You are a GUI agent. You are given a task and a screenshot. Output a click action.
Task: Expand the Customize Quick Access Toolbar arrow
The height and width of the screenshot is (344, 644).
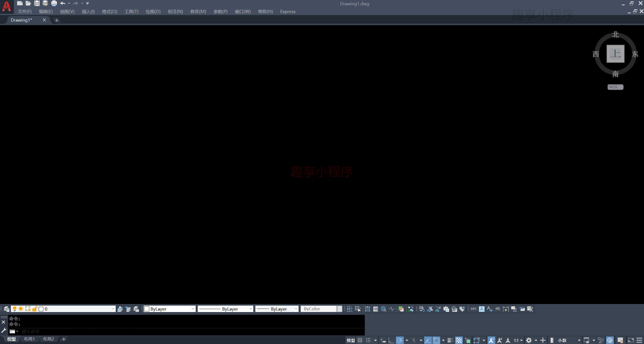88,3
